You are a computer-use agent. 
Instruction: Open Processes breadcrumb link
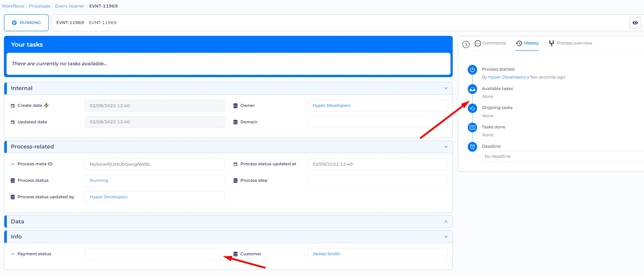(40, 6)
